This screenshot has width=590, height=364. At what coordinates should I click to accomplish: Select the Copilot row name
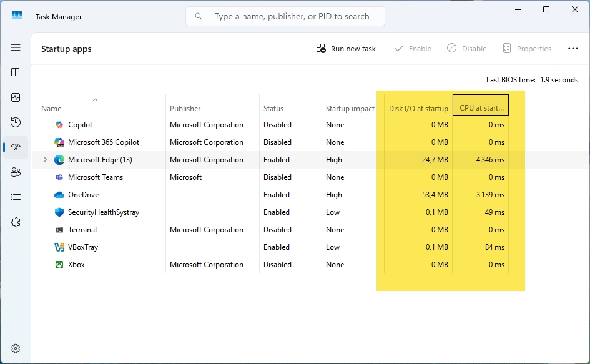(x=80, y=125)
